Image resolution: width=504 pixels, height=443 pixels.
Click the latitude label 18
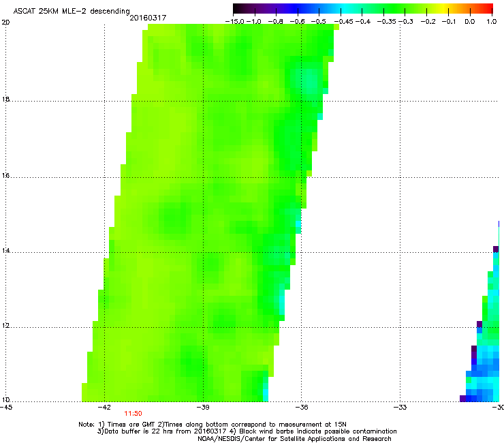[5, 99]
